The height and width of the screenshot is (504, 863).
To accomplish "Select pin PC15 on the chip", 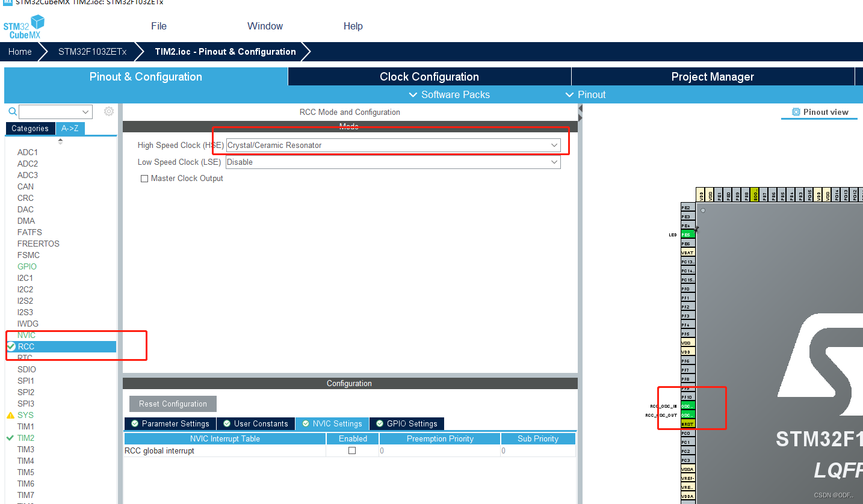I will [688, 280].
